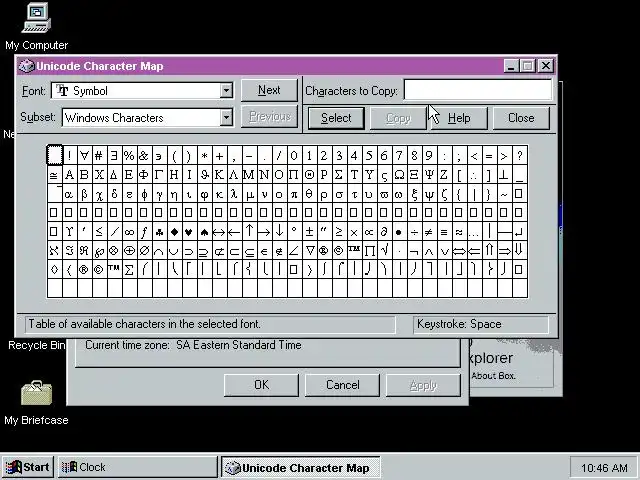Pick the there-exists symbol cell

click(x=114, y=156)
